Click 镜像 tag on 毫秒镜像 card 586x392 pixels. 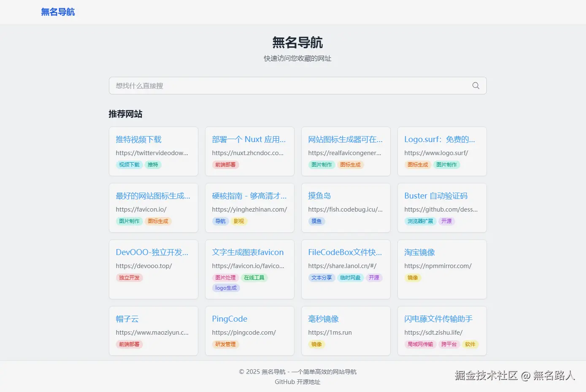tap(316, 344)
